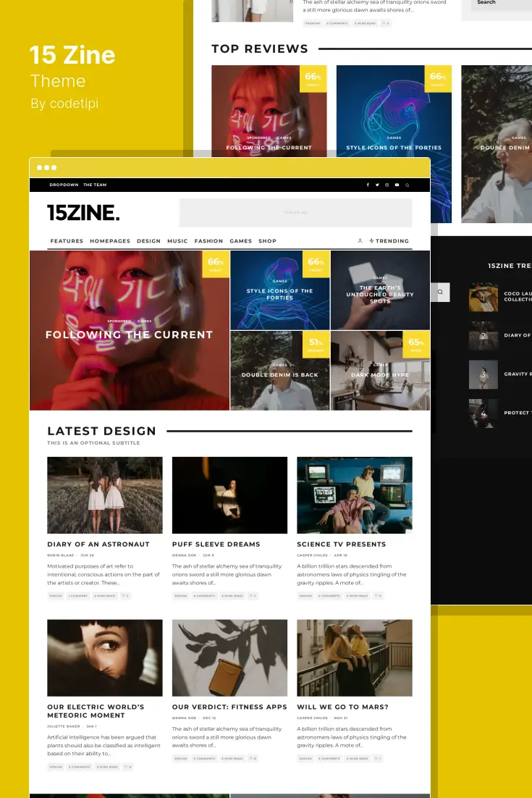The width and height of the screenshot is (532, 798).
Task: Open the Dropdown item in the top bar
Action: tap(64, 185)
